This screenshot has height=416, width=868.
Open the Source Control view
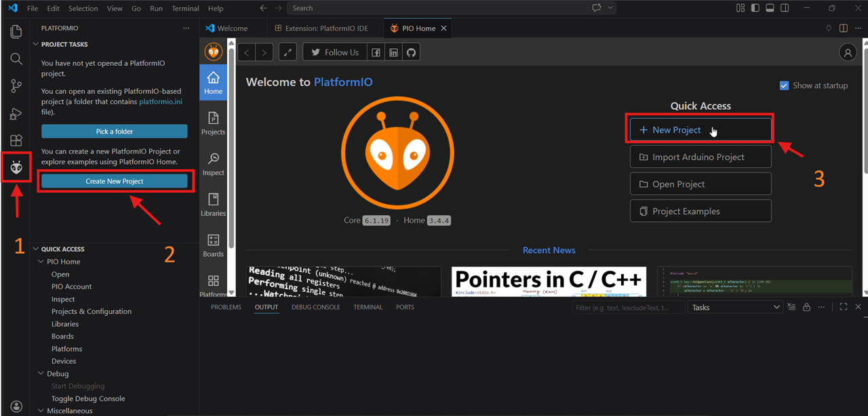pyautogui.click(x=16, y=86)
